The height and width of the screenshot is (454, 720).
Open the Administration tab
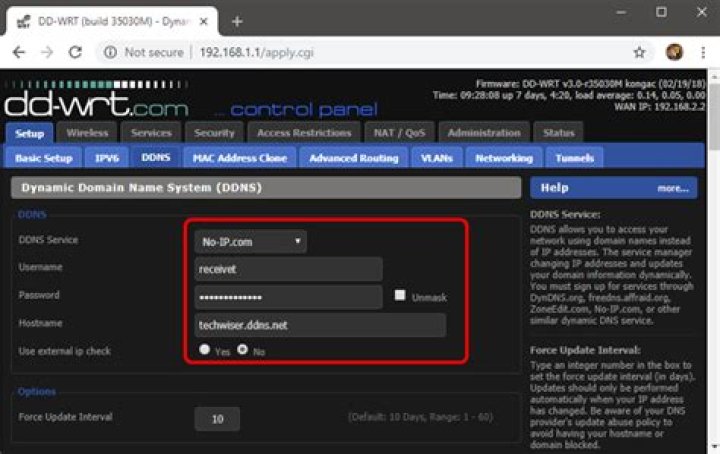click(x=483, y=132)
